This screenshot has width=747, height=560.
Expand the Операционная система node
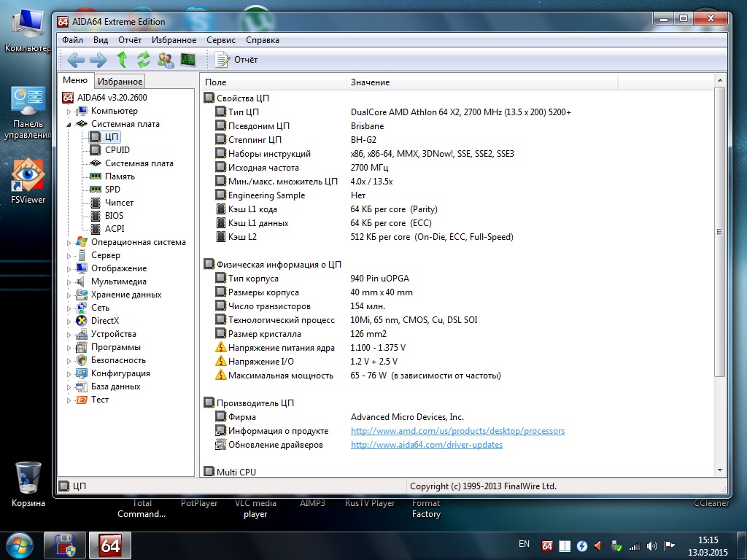click(x=69, y=242)
